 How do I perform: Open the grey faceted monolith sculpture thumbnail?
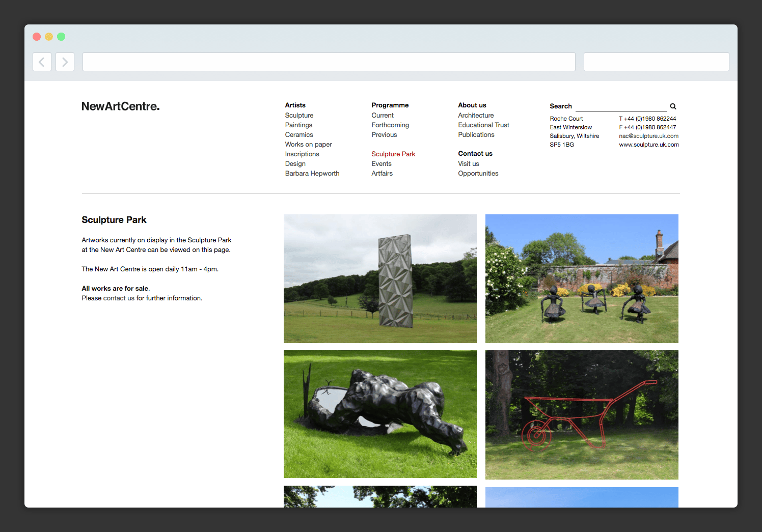380,278
